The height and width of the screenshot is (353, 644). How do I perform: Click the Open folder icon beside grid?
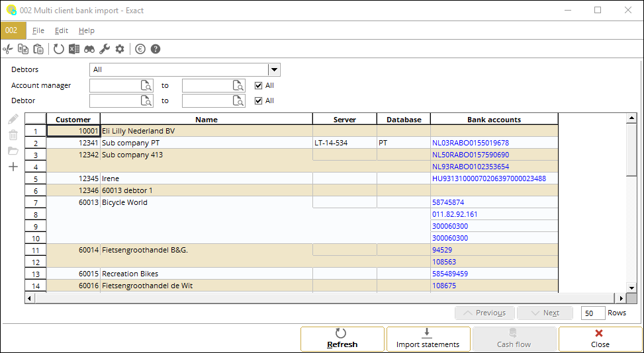tap(13, 151)
